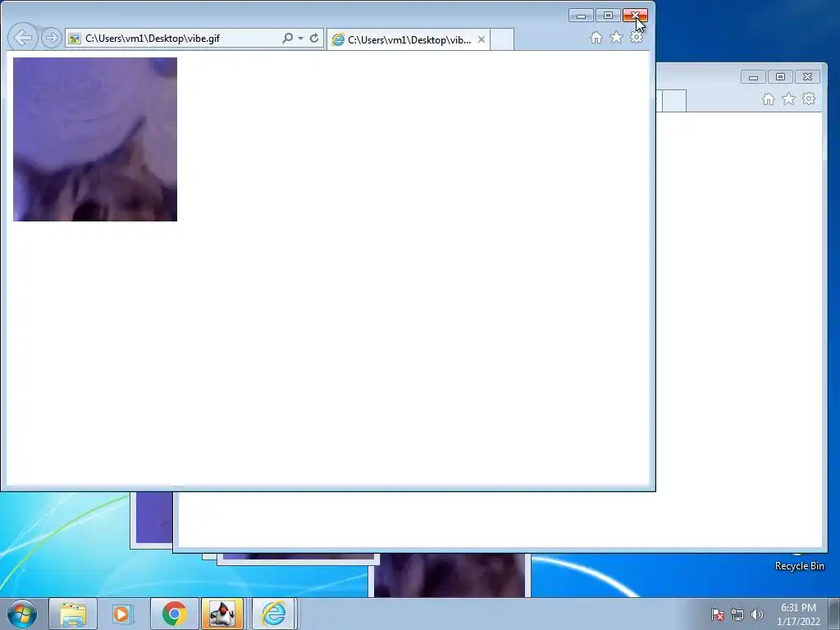Click Favorites star in the background IE window
Image resolution: width=840 pixels, height=630 pixels.
pos(788,98)
